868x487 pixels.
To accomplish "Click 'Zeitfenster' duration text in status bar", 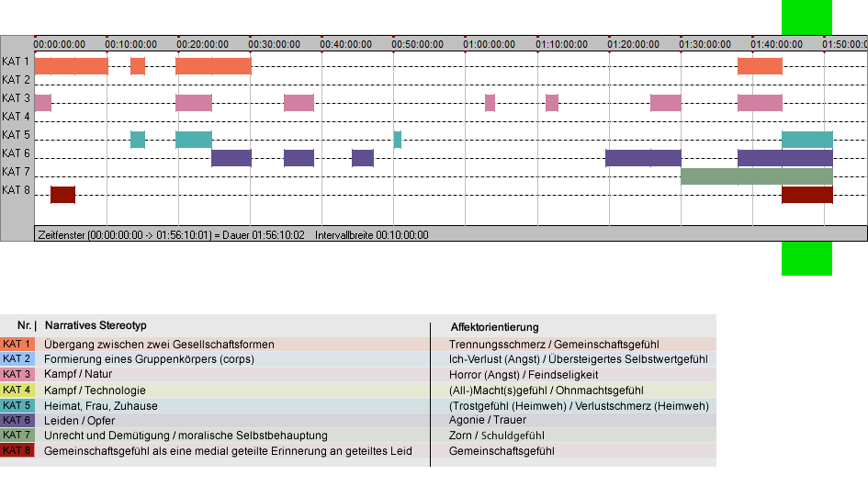I will point(171,235).
